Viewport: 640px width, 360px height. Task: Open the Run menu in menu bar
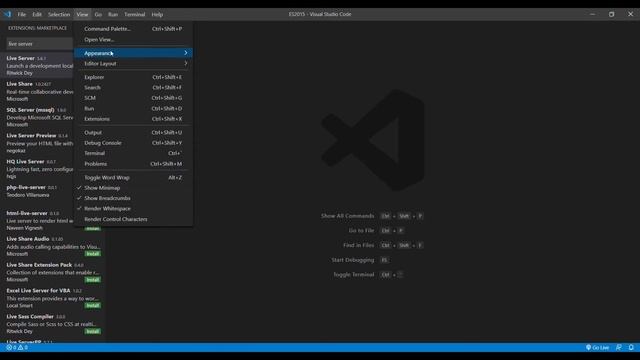[x=113, y=14]
